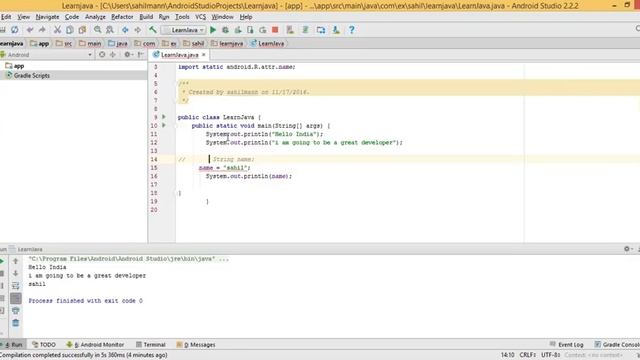The width and height of the screenshot is (640, 360).
Task: Click the Print icon in Run panel
Action: pyautogui.click(x=16, y=311)
